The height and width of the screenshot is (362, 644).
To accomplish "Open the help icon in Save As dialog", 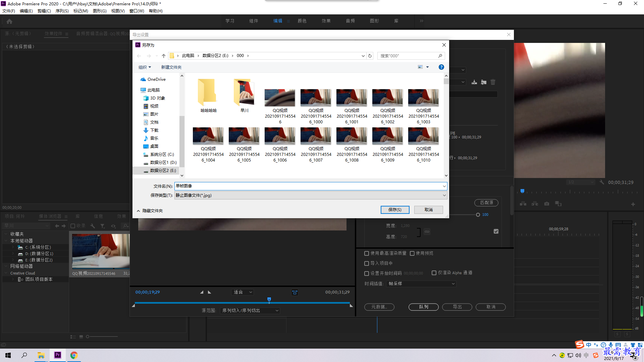I will point(441,67).
